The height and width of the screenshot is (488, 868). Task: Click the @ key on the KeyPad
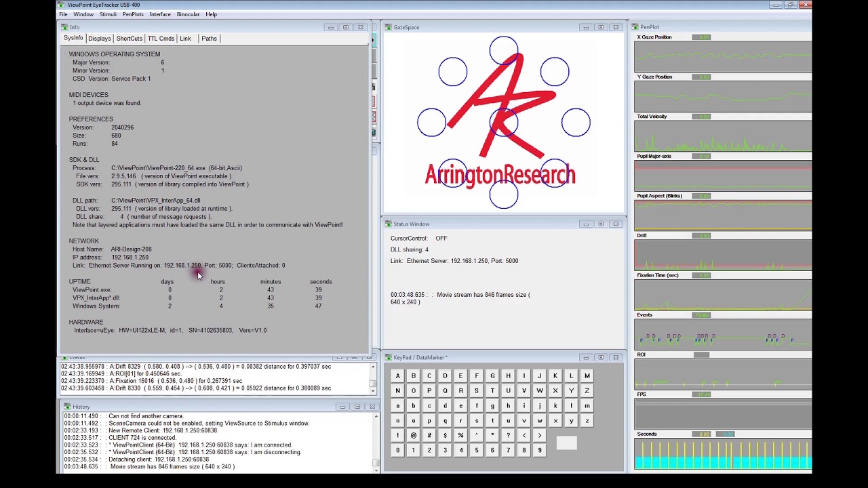click(413, 435)
